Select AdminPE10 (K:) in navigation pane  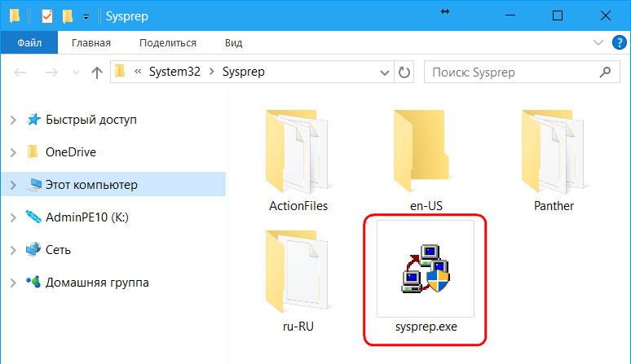[x=87, y=217]
